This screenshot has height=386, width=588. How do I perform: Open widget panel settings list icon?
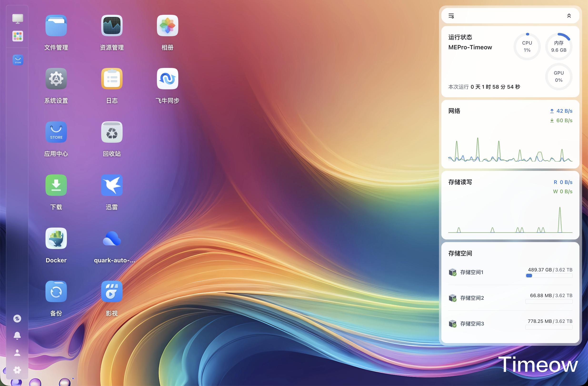pyautogui.click(x=451, y=16)
